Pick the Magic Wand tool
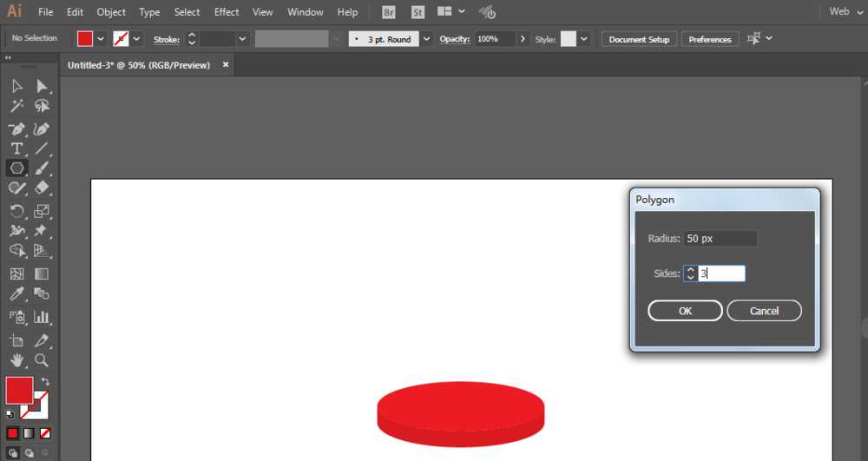The width and height of the screenshot is (868, 461). [x=16, y=106]
